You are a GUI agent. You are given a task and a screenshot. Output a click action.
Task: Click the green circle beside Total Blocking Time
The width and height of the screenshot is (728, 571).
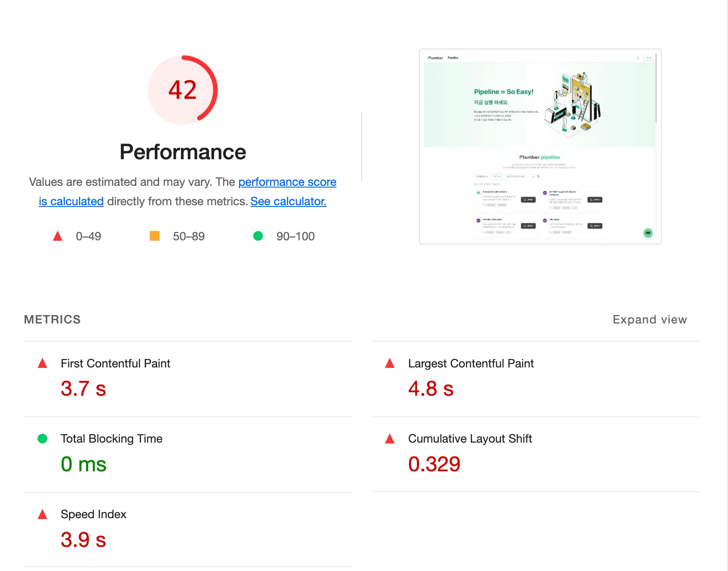[x=43, y=439]
